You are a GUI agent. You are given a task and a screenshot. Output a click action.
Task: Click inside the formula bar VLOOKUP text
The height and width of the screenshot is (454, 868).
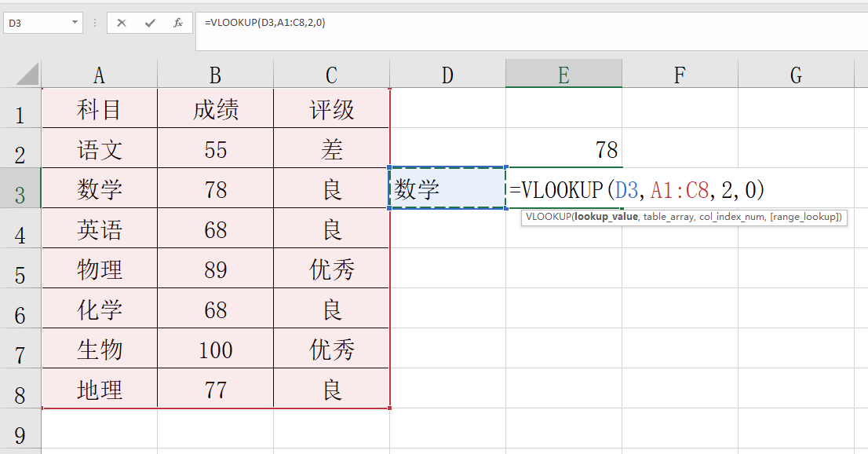click(x=265, y=23)
